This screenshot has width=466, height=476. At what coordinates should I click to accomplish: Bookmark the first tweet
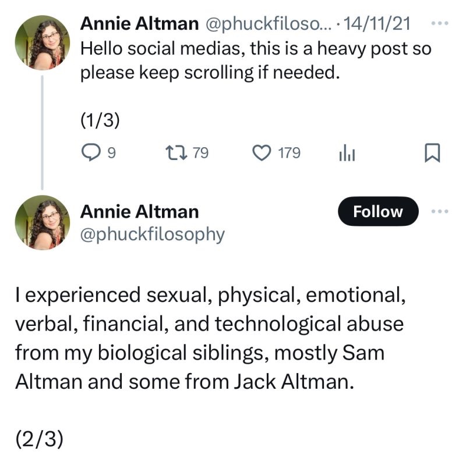(432, 153)
